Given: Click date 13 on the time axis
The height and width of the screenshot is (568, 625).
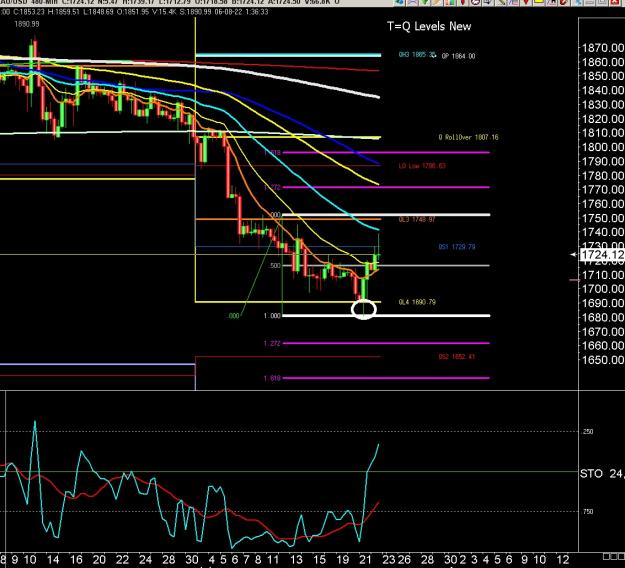Looking at the screenshot, I should [x=296, y=560].
